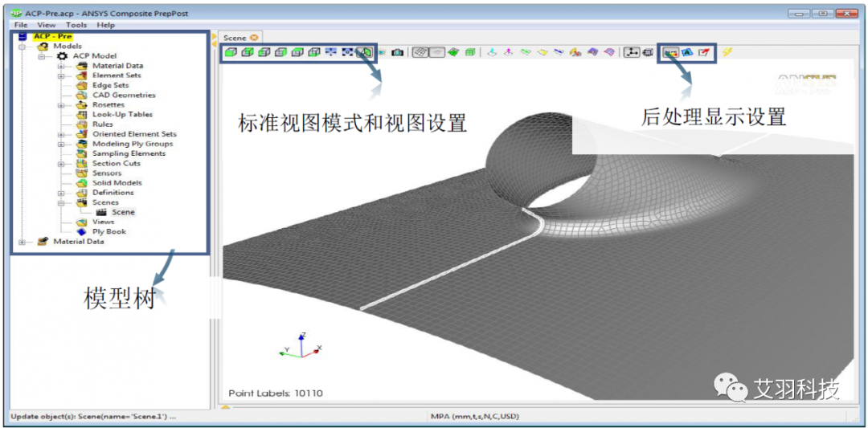Select Edge Sets in the tree
The width and height of the screenshot is (868, 428).
111,85
